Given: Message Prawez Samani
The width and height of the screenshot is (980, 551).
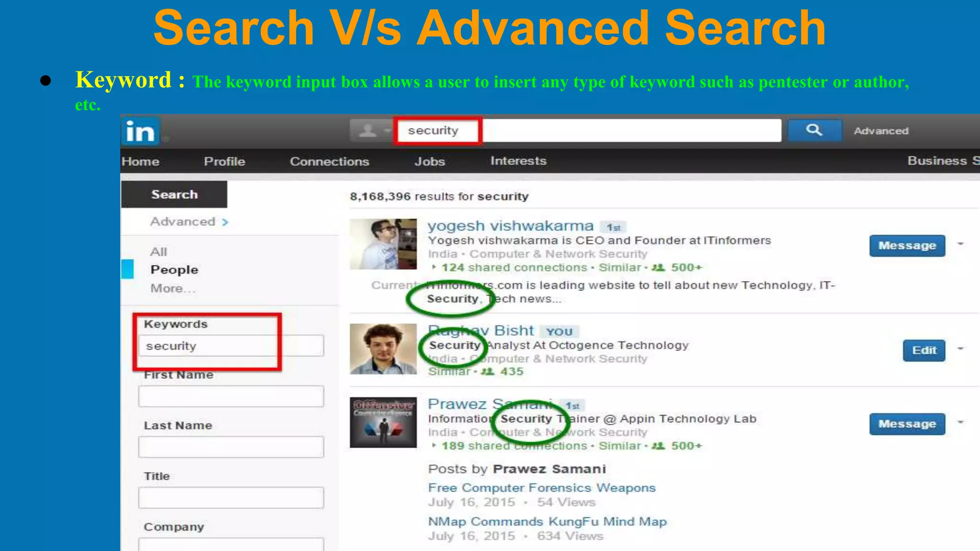Looking at the screenshot, I should click(x=907, y=424).
